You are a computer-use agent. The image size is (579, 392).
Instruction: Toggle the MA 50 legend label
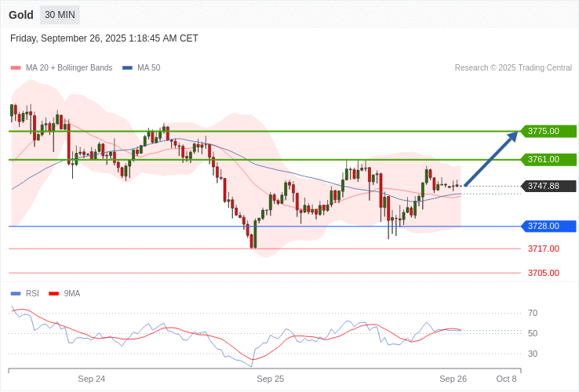coord(148,68)
